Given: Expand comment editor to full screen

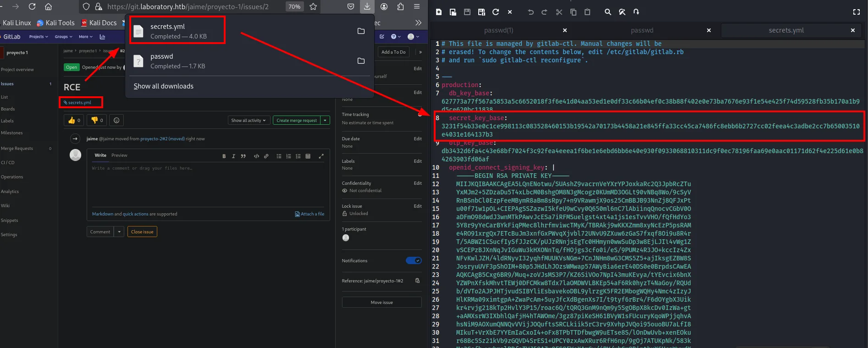Looking at the screenshot, I should tap(321, 156).
